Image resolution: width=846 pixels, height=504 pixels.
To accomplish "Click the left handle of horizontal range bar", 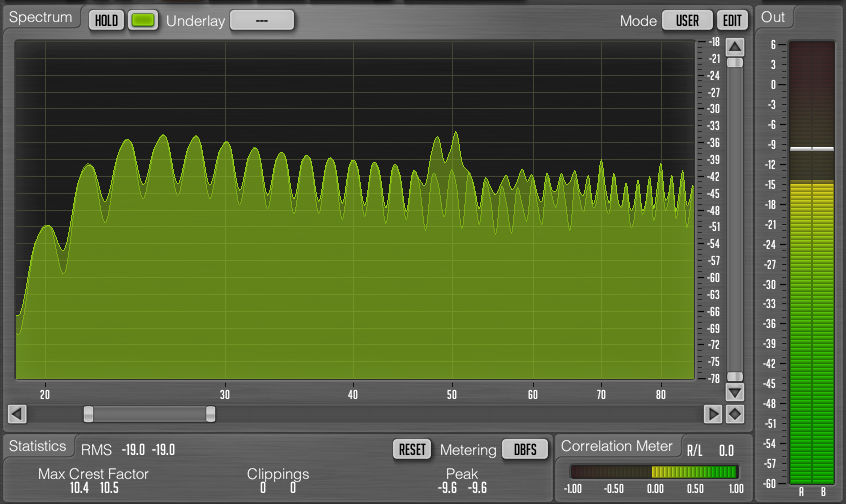I will point(88,414).
